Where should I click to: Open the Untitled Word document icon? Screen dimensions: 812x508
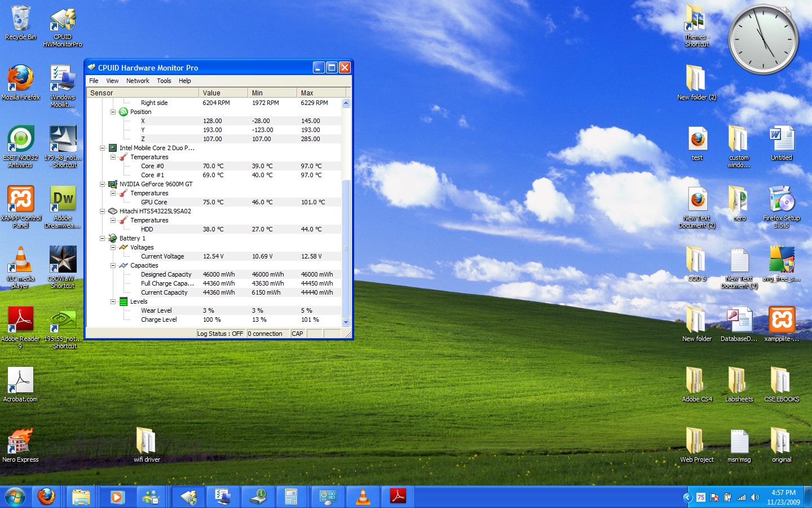[782, 143]
